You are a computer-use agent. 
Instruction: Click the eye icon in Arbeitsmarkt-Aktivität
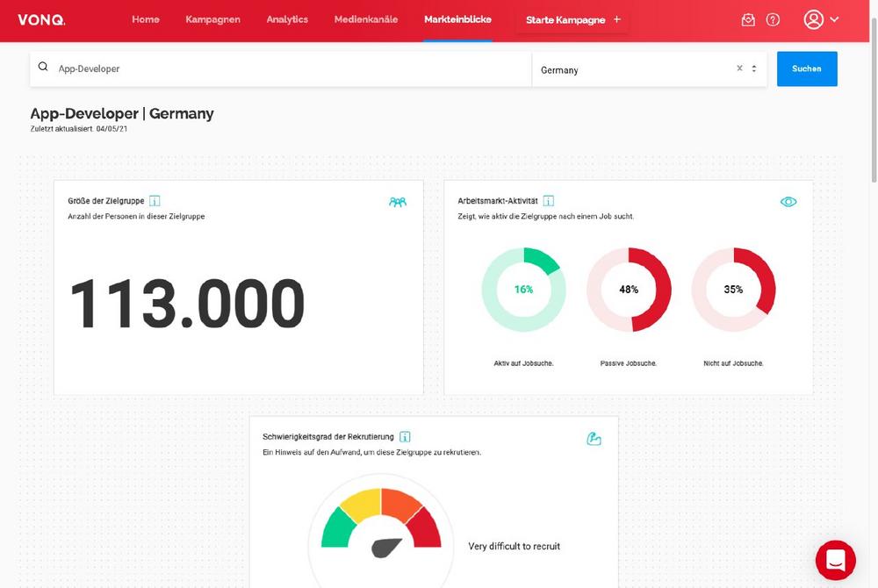pos(788,202)
